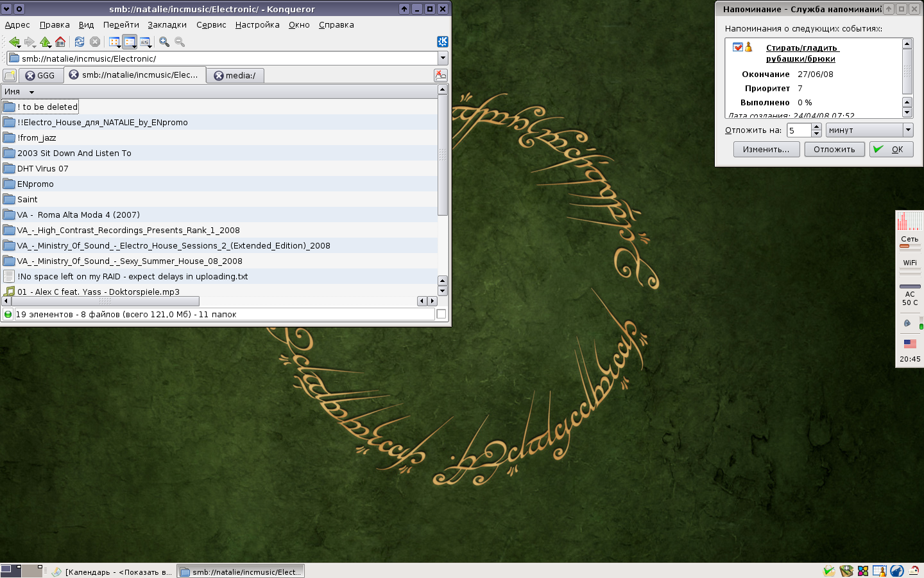
Task: Reload the current folder view
Action: click(80, 42)
